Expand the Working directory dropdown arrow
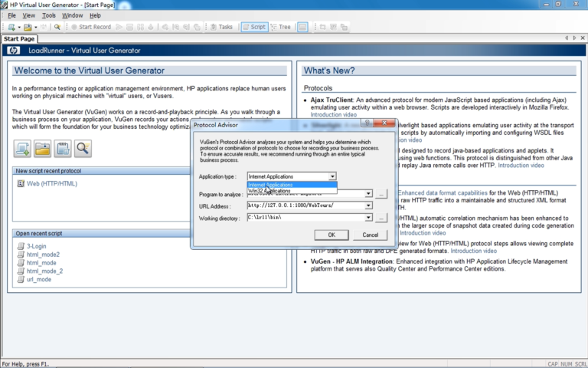 [368, 218]
